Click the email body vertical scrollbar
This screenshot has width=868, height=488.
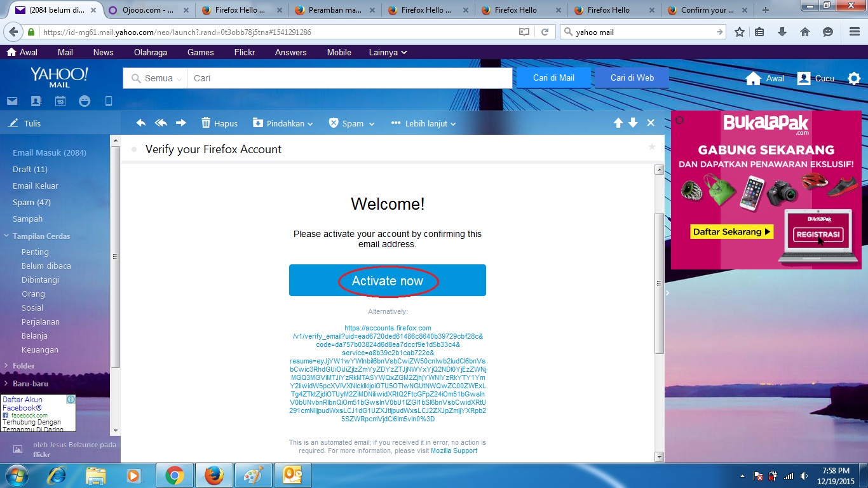(x=659, y=283)
